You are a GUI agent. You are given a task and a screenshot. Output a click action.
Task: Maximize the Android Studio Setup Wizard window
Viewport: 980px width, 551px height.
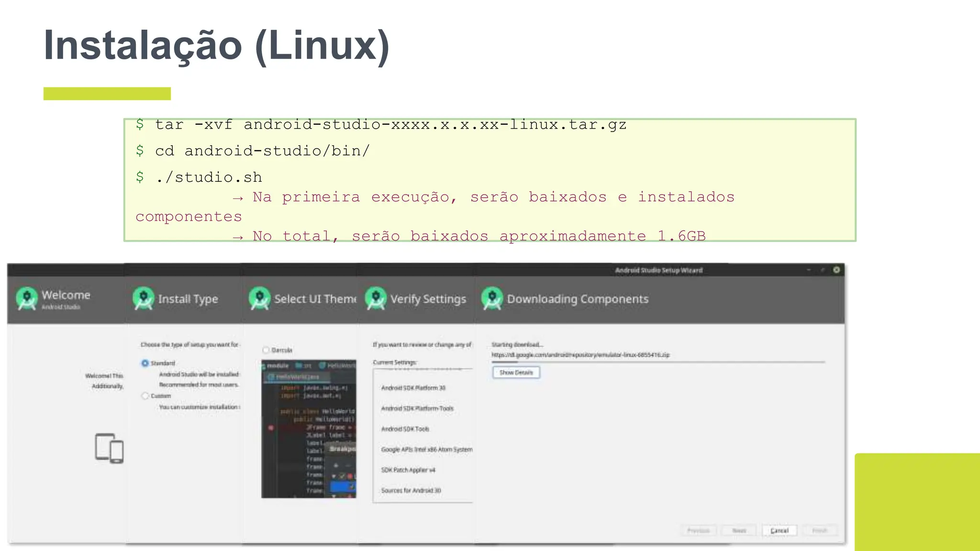click(823, 270)
